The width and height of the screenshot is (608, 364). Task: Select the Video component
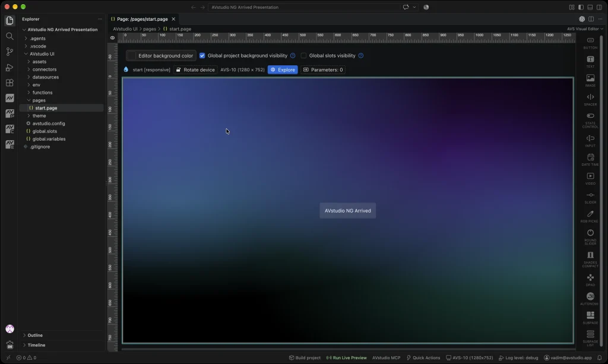coord(590,179)
